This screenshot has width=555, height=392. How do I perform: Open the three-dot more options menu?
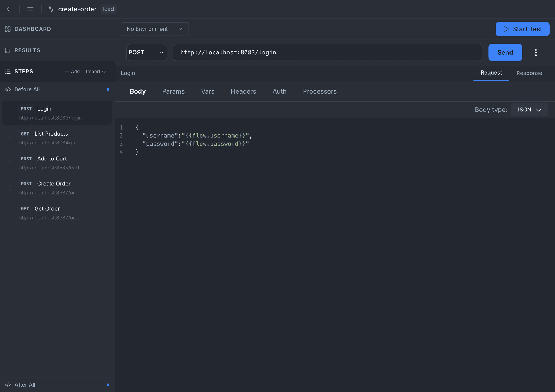[536, 53]
